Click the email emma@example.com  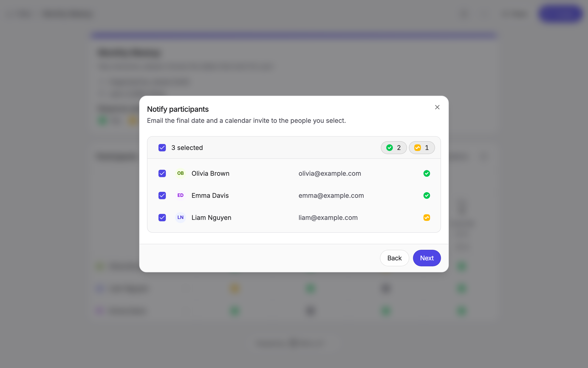(x=331, y=195)
